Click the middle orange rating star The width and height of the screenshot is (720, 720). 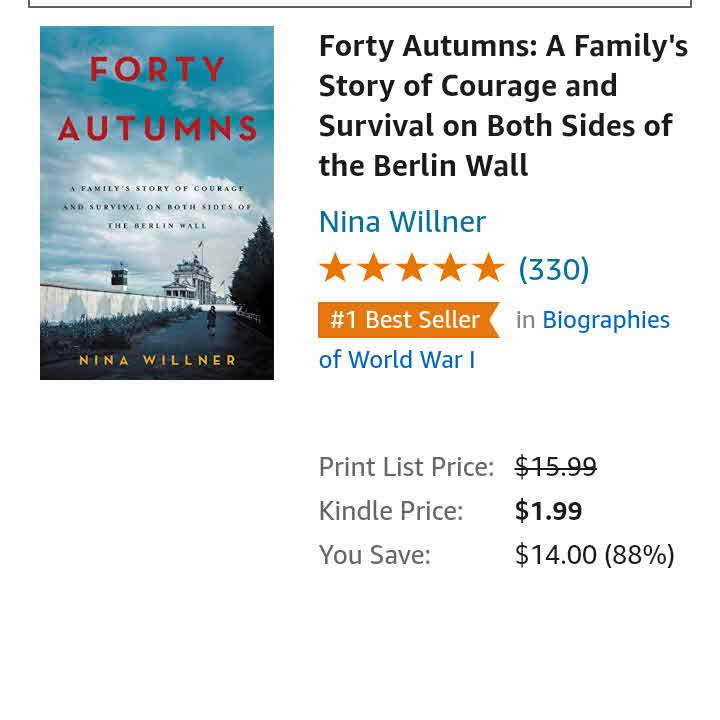click(411, 268)
